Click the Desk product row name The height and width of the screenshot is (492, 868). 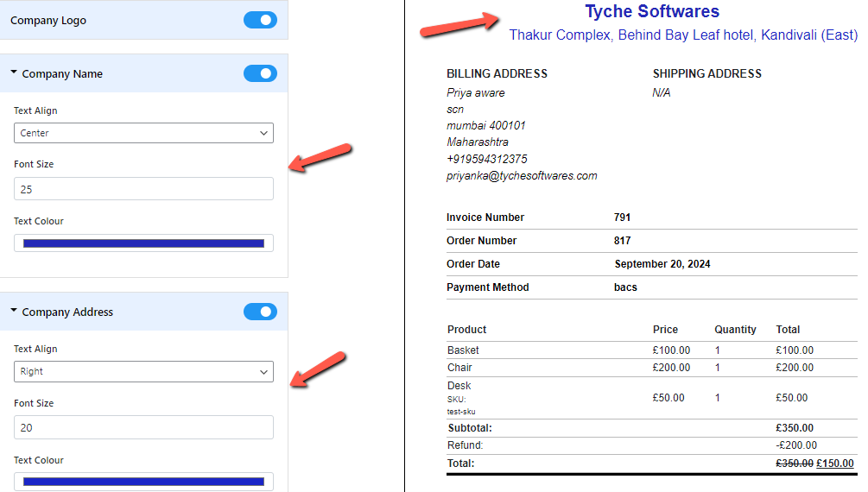click(459, 385)
